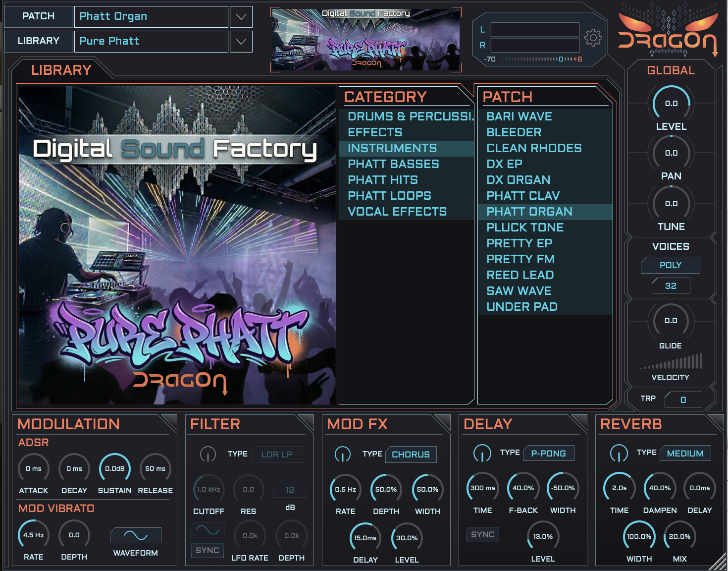The image size is (728, 571).
Task: Click the Global LEVEL knob
Action: [671, 104]
